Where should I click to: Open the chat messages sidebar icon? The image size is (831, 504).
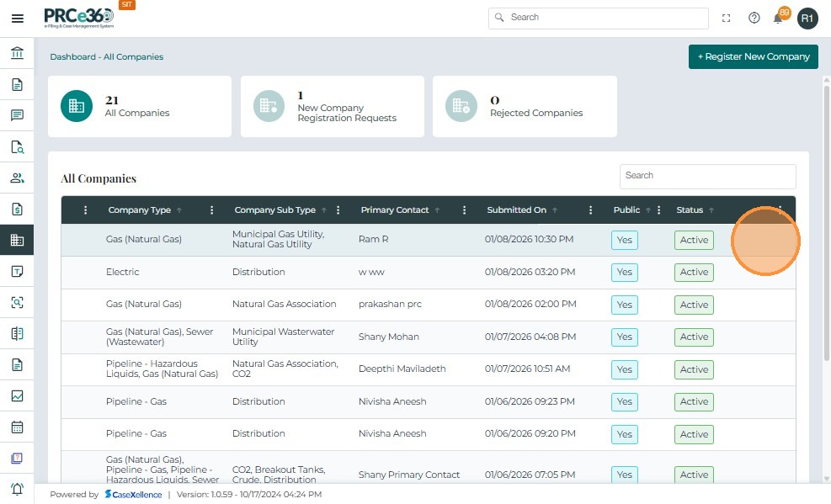click(17, 116)
